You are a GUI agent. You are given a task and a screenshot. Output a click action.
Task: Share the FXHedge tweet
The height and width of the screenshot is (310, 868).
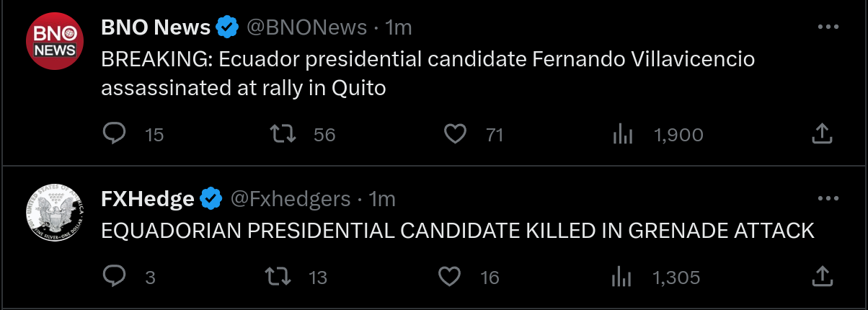(823, 277)
